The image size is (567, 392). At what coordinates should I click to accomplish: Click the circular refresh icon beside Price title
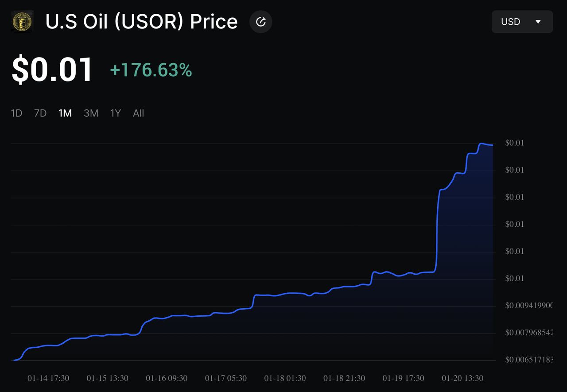261,22
